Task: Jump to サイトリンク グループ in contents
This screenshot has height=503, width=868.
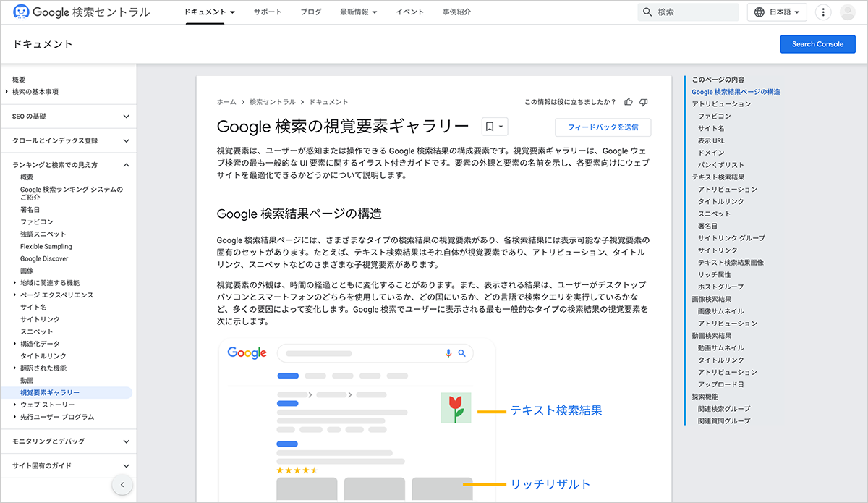Action: click(x=731, y=238)
